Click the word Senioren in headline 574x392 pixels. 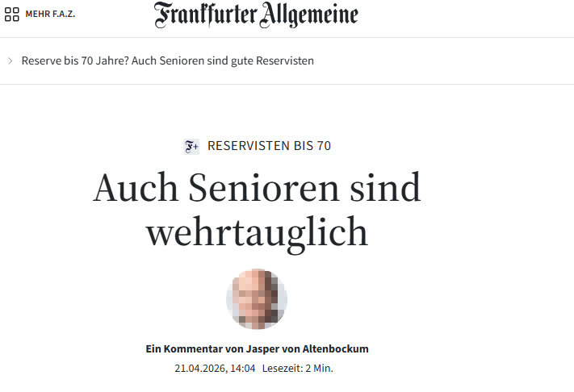[x=263, y=188]
